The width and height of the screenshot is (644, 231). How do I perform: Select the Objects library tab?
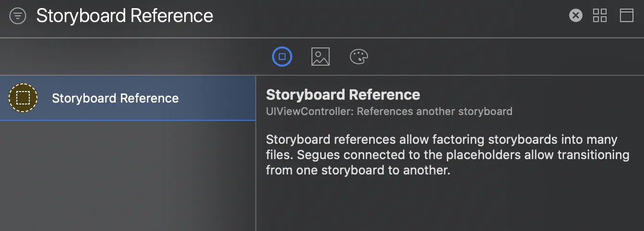[x=282, y=57]
